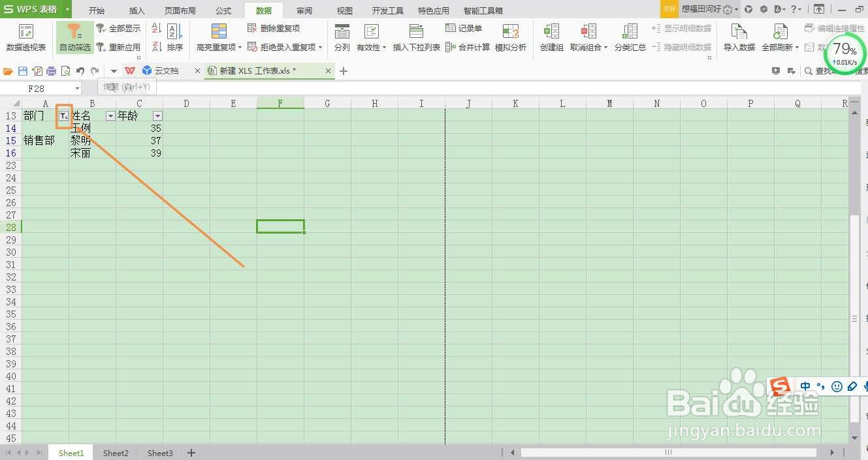Viewport: 868px width, 460px height.
Task: Click the print icon in quick toolbar
Action: pos(51,71)
